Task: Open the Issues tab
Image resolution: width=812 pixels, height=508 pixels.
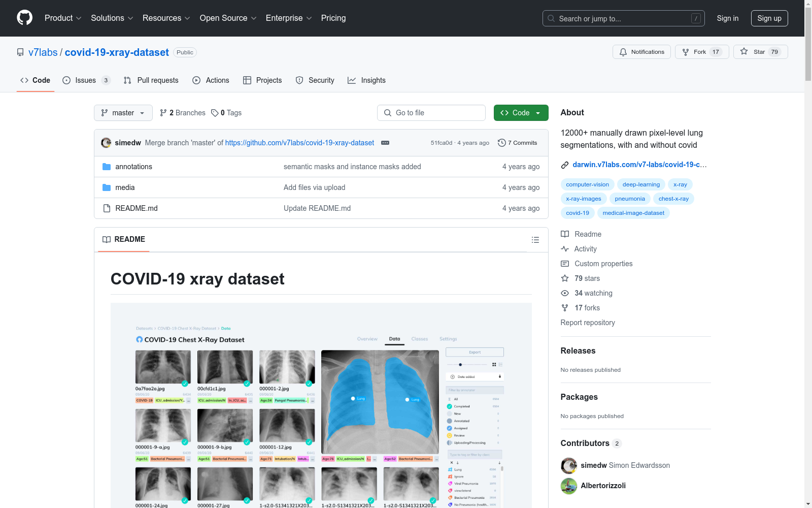Action: coord(86,80)
